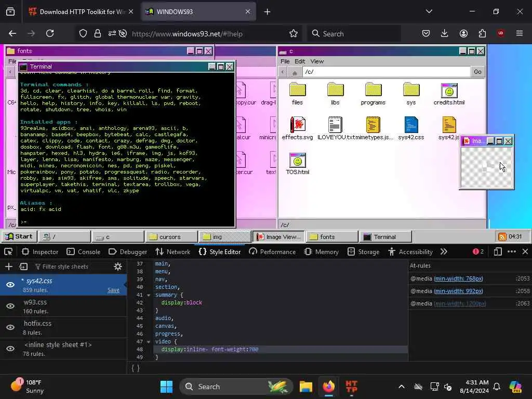This screenshot has width=532, height=399.
Task: Switch to Performance tab
Action: [272, 252]
